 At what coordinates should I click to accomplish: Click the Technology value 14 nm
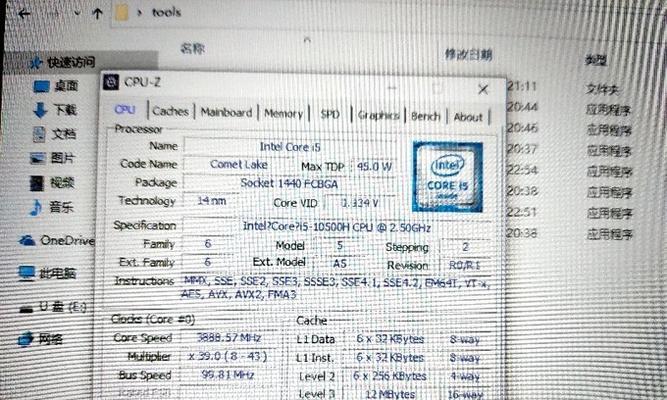point(211,200)
